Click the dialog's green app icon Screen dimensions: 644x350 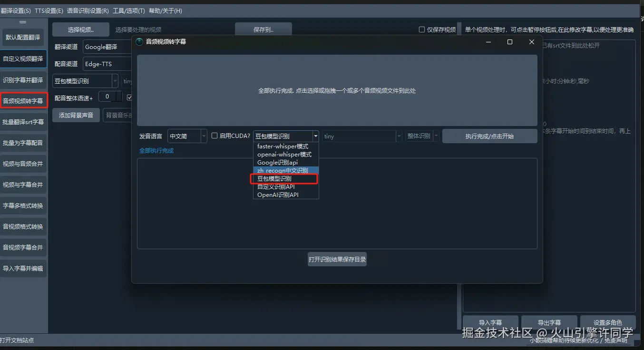coord(139,42)
